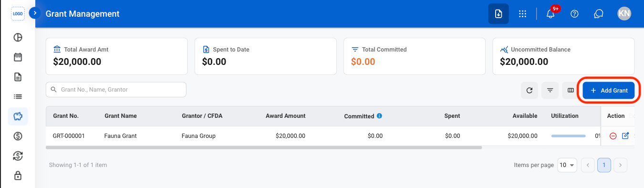
Task: Open the items per page dropdown
Action: click(x=568, y=165)
